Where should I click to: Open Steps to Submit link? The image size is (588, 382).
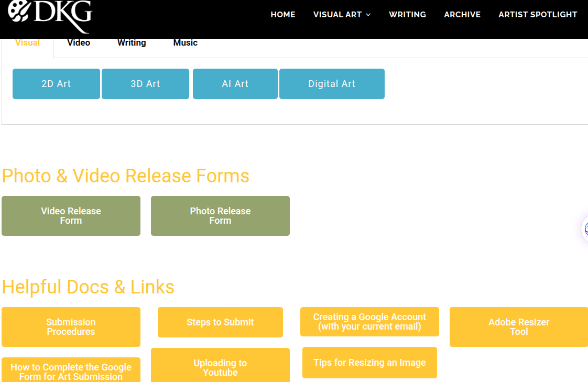[x=220, y=322]
